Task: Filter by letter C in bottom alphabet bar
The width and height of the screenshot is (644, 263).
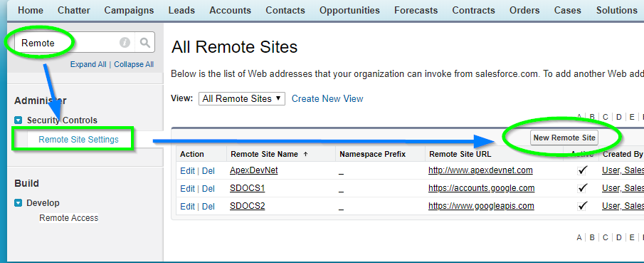Action: pyautogui.click(x=606, y=237)
